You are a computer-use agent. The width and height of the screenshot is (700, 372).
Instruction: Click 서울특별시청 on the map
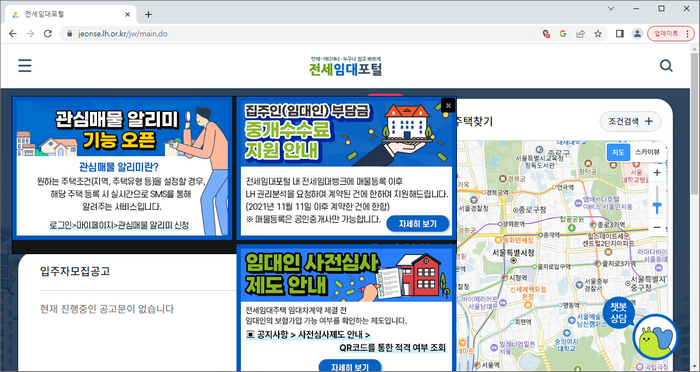(x=513, y=252)
